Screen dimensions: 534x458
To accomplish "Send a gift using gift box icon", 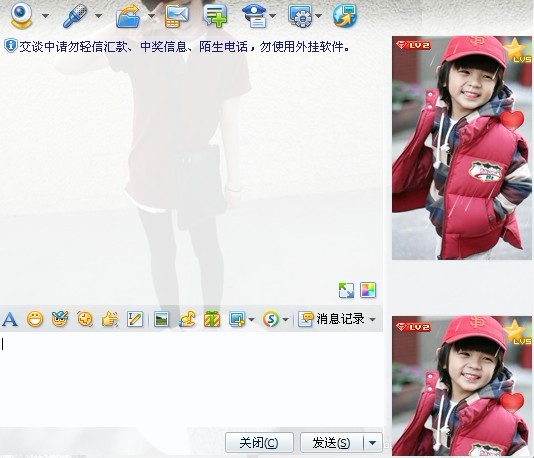I will 212,319.
